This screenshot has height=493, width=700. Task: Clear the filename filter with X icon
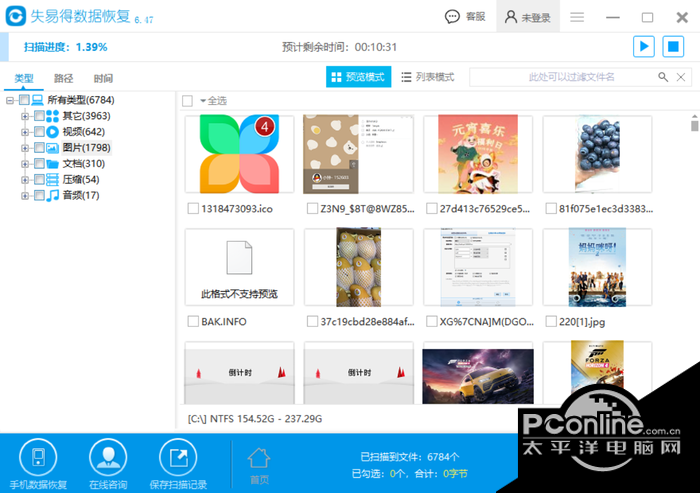(x=681, y=77)
